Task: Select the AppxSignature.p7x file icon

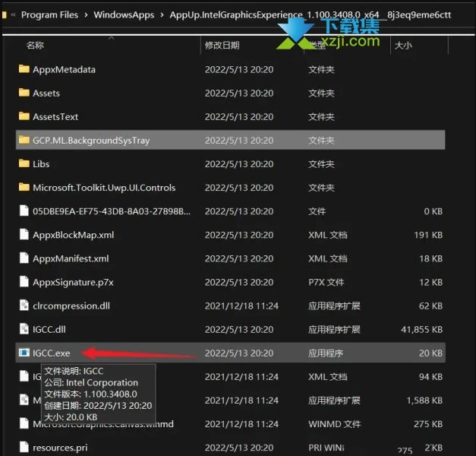Action: (24, 282)
